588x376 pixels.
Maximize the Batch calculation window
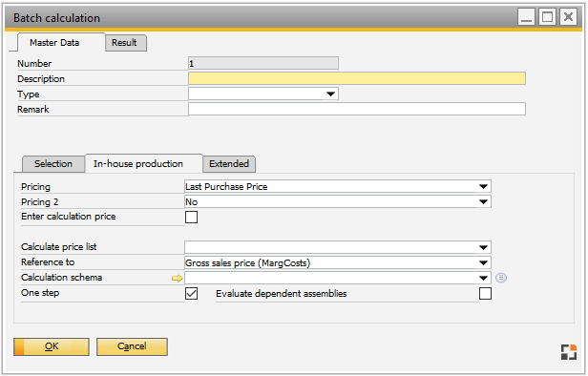coord(547,17)
